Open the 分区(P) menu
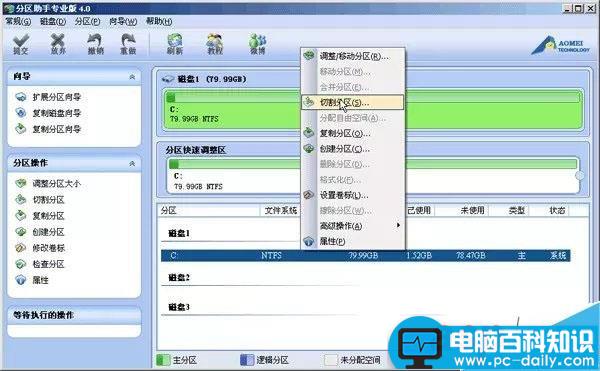This screenshot has height=371, width=600. pyautogui.click(x=87, y=21)
